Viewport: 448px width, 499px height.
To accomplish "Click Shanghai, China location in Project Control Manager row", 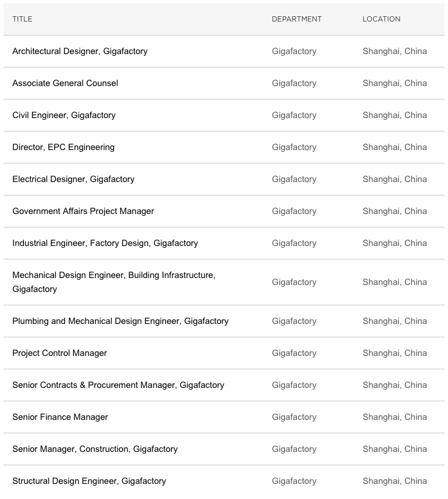I will [394, 353].
